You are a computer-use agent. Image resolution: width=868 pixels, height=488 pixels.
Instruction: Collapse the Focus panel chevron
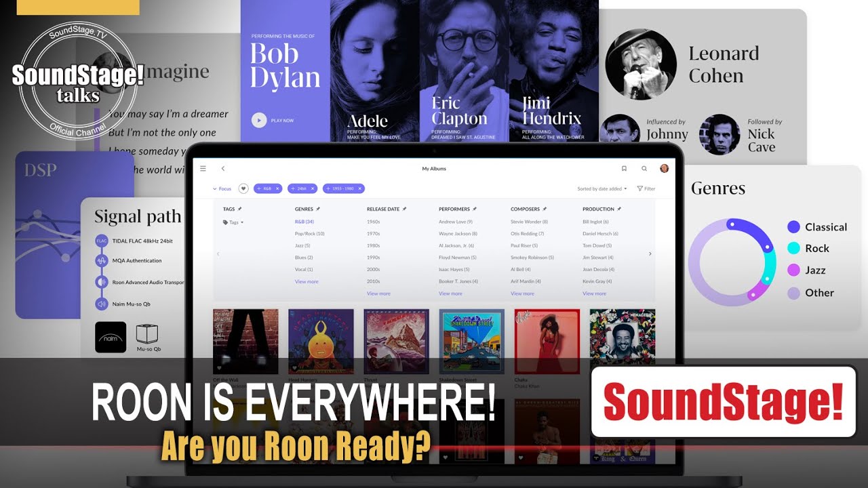[214, 189]
